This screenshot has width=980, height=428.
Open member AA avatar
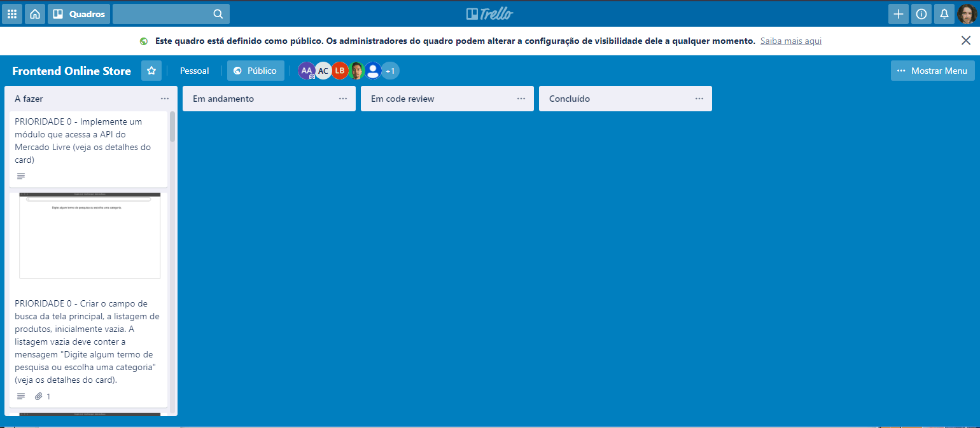[307, 71]
